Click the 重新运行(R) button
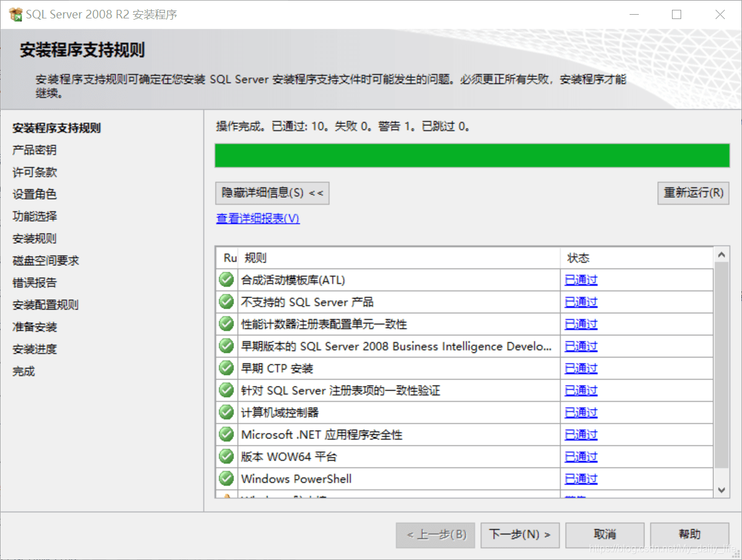This screenshot has height=560, width=742. click(693, 193)
